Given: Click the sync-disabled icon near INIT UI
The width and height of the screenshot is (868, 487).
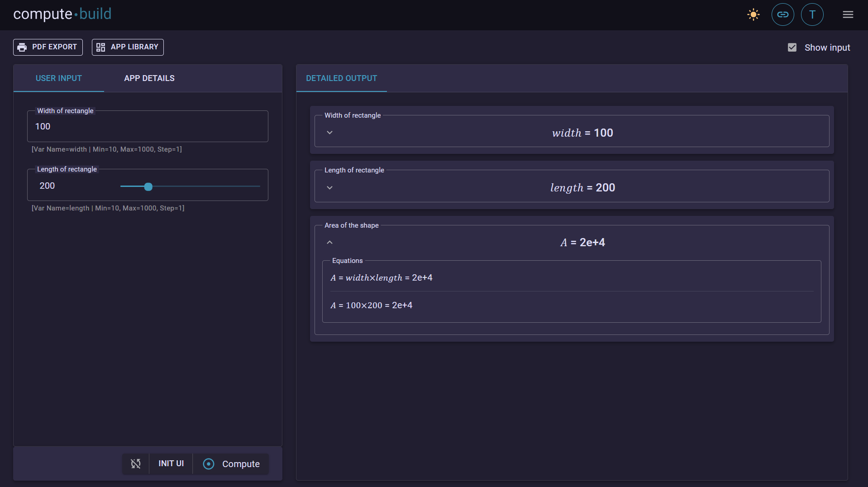Looking at the screenshot, I should pos(136,463).
